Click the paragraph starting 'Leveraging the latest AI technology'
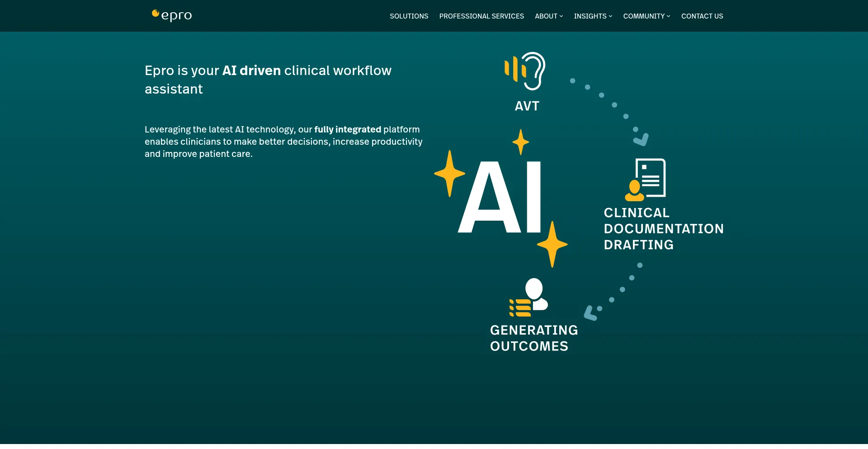868x449 pixels. point(283,142)
